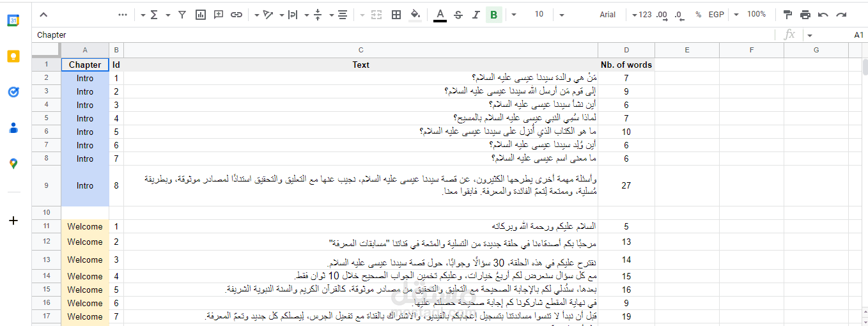Apply percent format with the % icon
The width and height of the screenshot is (868, 326).
pos(698,14)
